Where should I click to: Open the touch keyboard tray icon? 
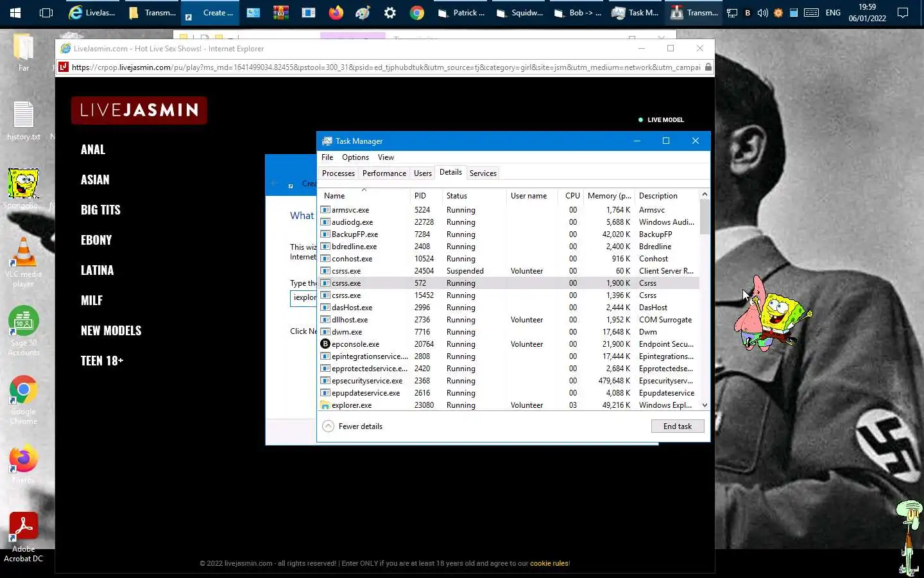811,12
